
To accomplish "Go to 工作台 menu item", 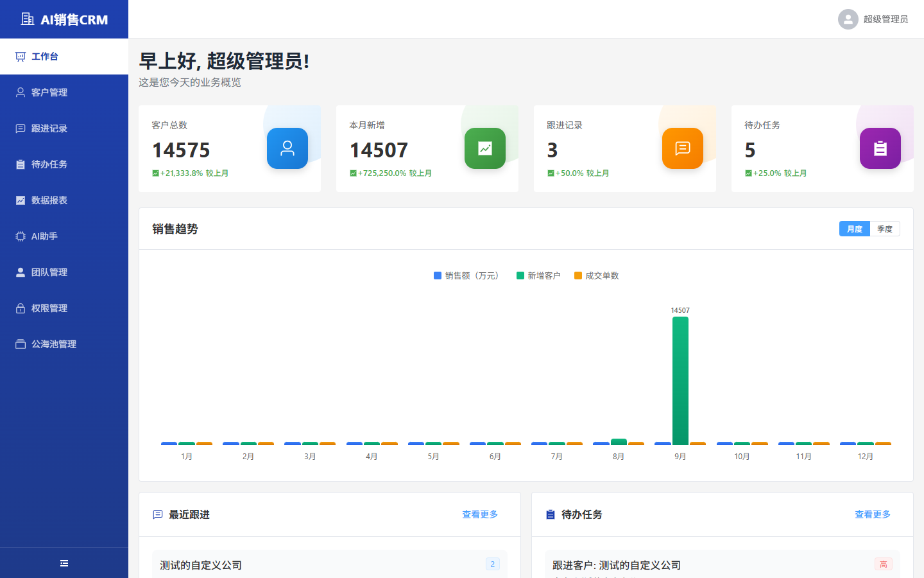I will (x=64, y=57).
